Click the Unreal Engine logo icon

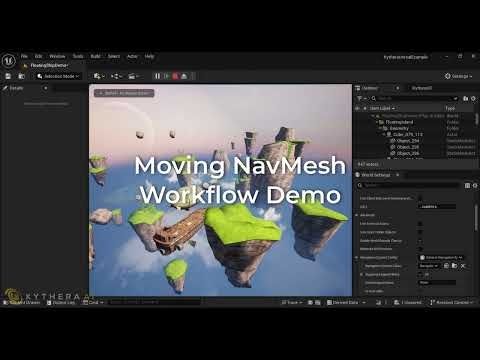click(9, 61)
